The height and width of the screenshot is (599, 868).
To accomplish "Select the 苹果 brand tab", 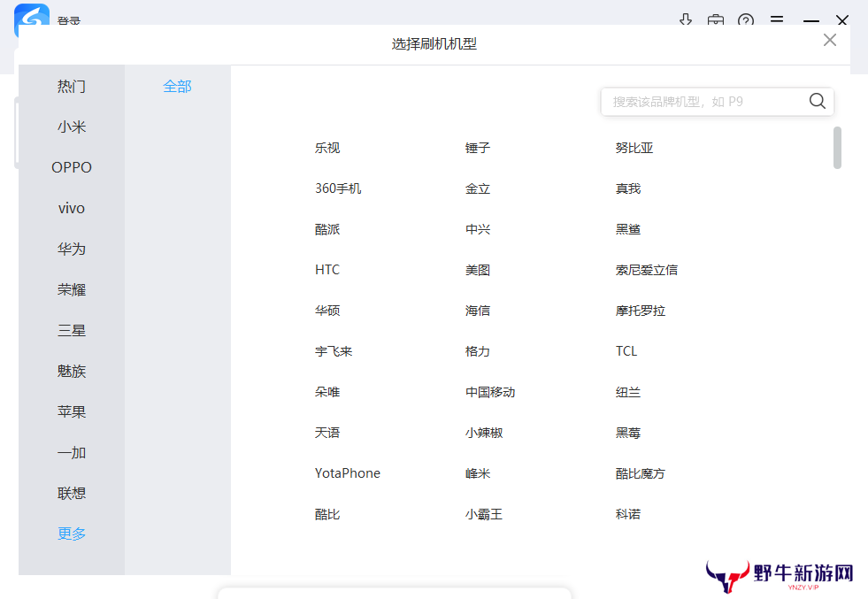I will coord(72,412).
